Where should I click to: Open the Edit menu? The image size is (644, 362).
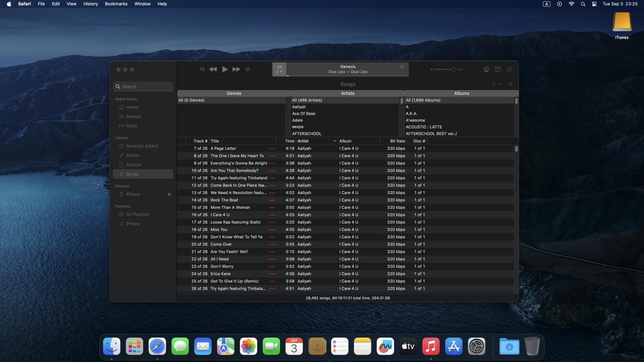(56, 4)
